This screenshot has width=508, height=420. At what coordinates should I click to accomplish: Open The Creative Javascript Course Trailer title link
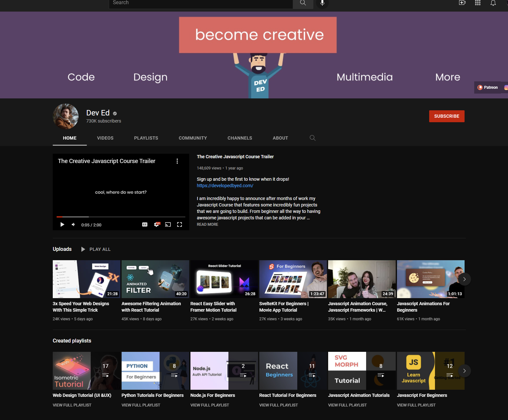click(235, 157)
